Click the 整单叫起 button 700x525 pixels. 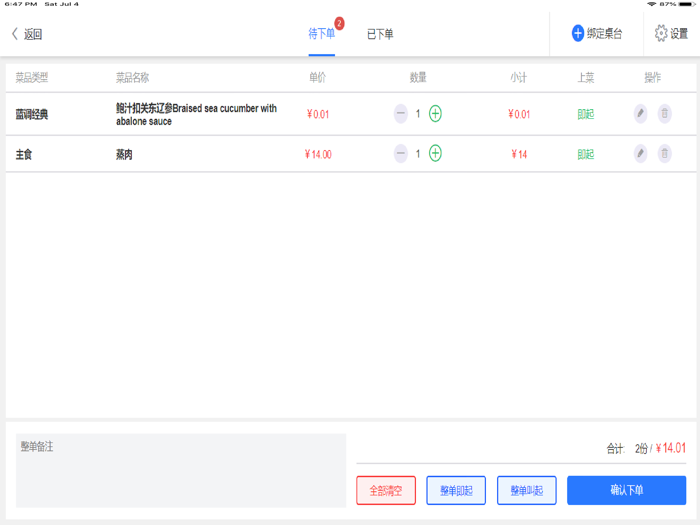pyautogui.click(x=527, y=490)
